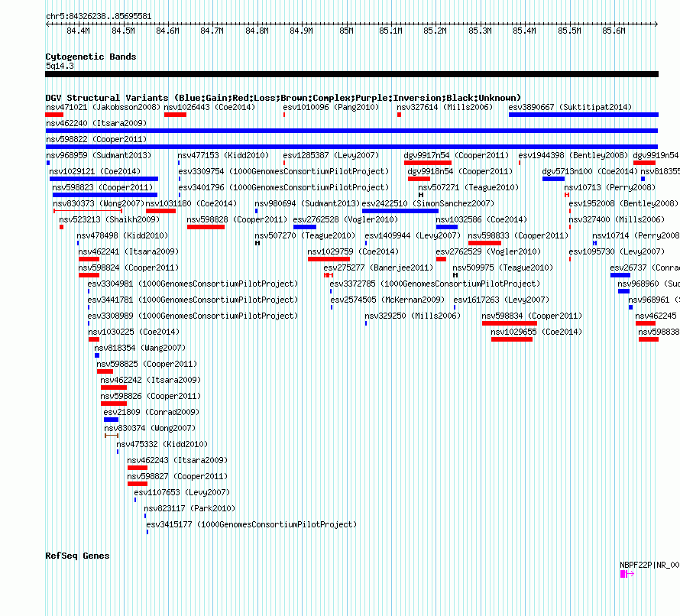Select the blue nsv1032586 (Coe2014) bar
Screen dimensions: 680x616
tap(447, 227)
